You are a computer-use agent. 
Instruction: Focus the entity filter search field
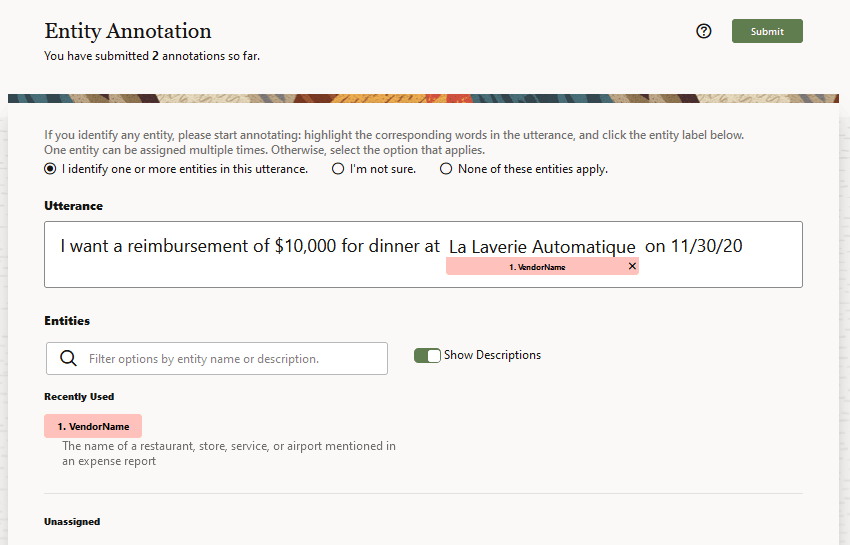pyautogui.click(x=230, y=359)
